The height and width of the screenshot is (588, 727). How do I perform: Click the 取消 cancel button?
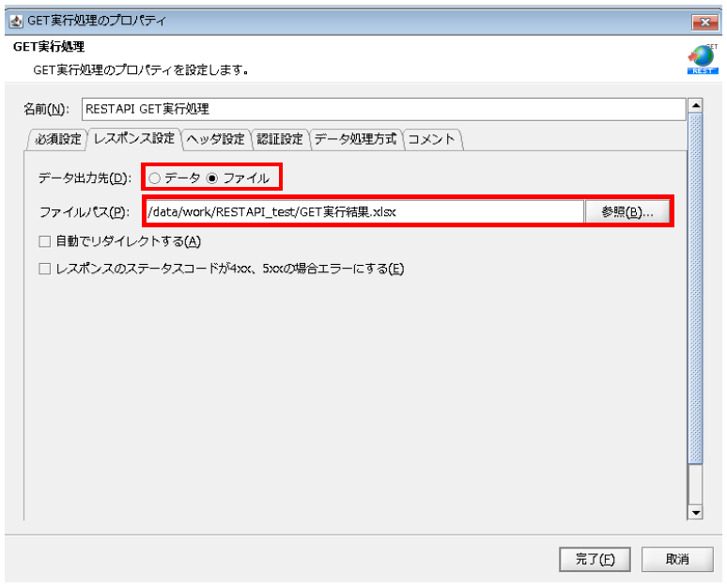[x=677, y=559]
